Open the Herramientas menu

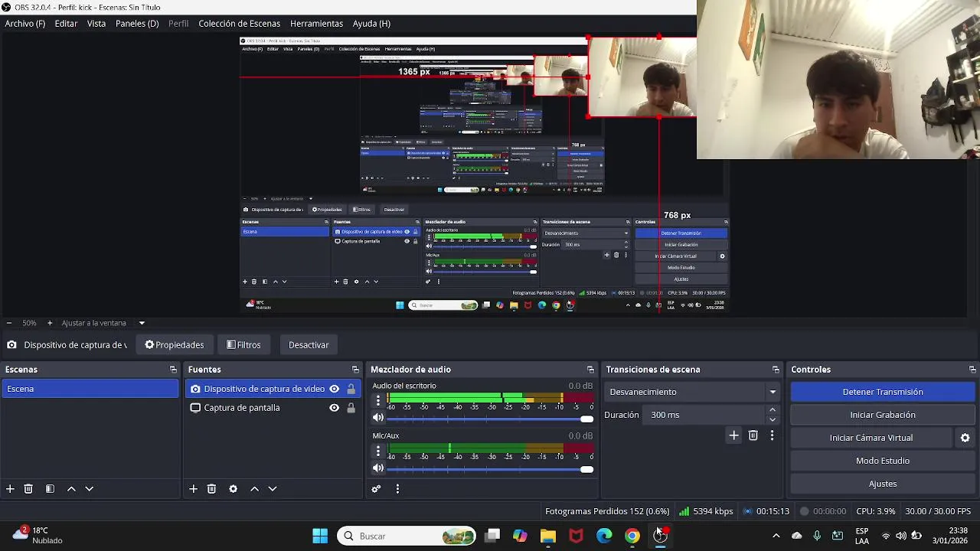point(316,24)
